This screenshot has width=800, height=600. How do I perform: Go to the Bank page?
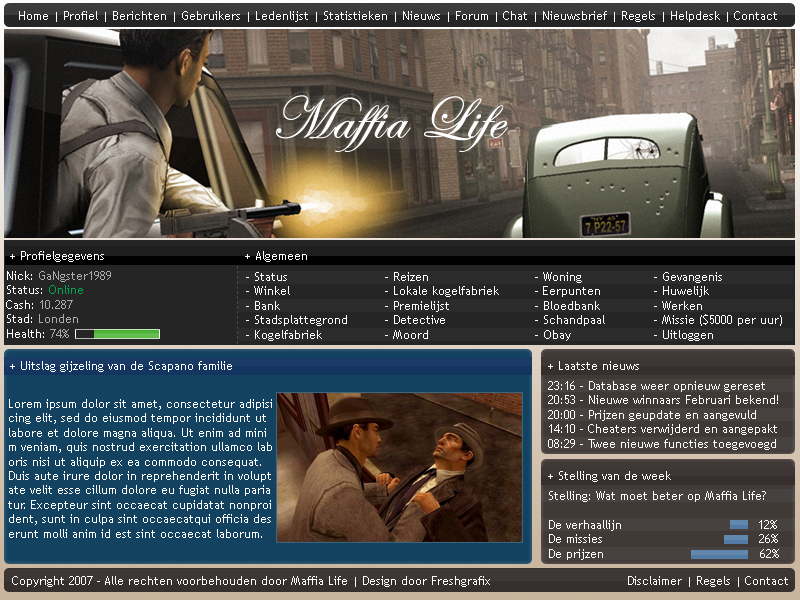(x=267, y=306)
